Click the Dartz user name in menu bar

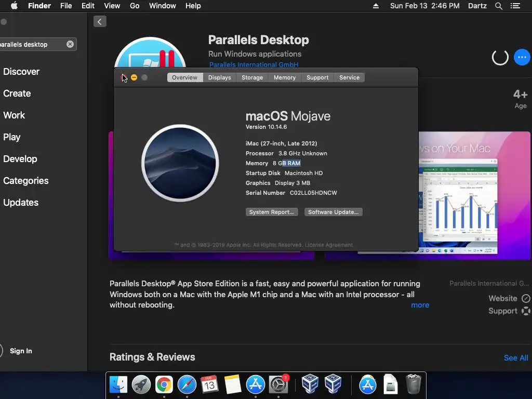coord(477,6)
